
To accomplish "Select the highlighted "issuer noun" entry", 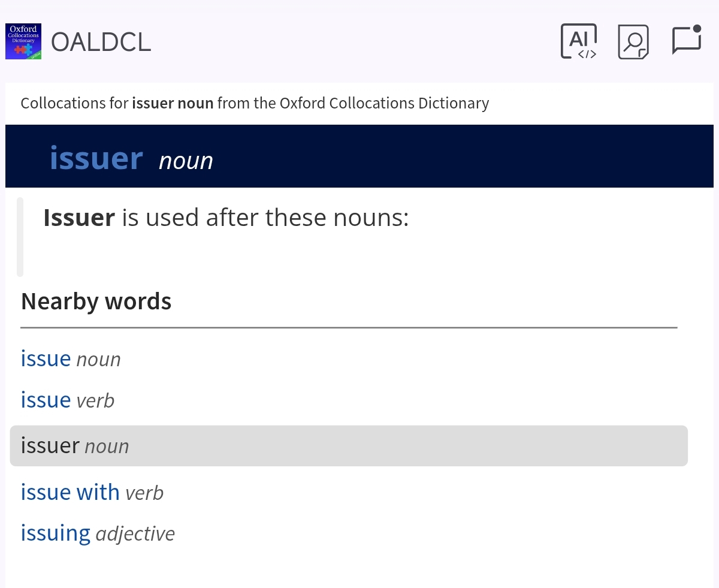I will [75, 446].
